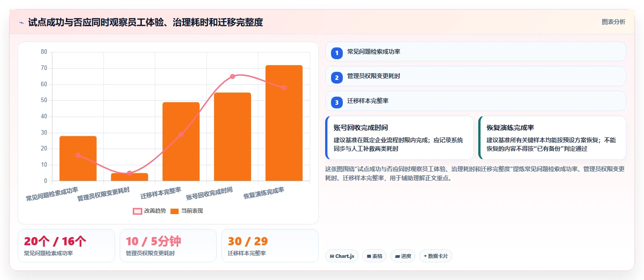644x280 pixels.
Task: Click x-axis label 账号回收完成时间
Action: [x=210, y=193]
